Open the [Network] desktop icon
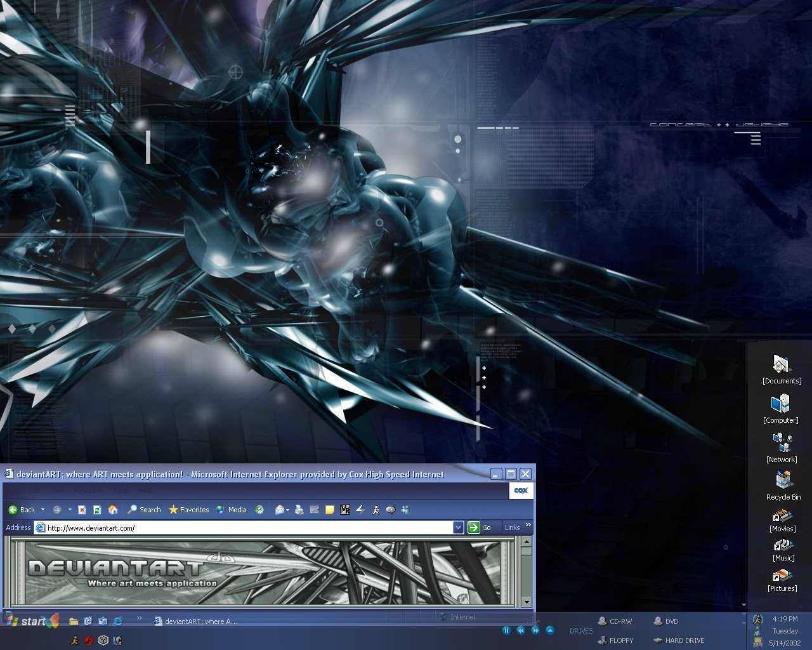Image resolution: width=812 pixels, height=650 pixels. pyautogui.click(x=782, y=448)
